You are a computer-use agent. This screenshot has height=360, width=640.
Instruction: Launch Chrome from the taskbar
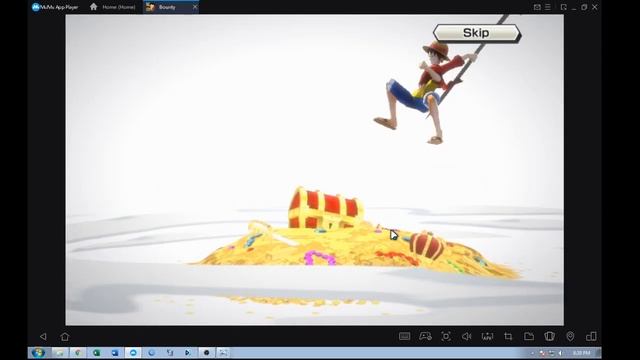78,353
